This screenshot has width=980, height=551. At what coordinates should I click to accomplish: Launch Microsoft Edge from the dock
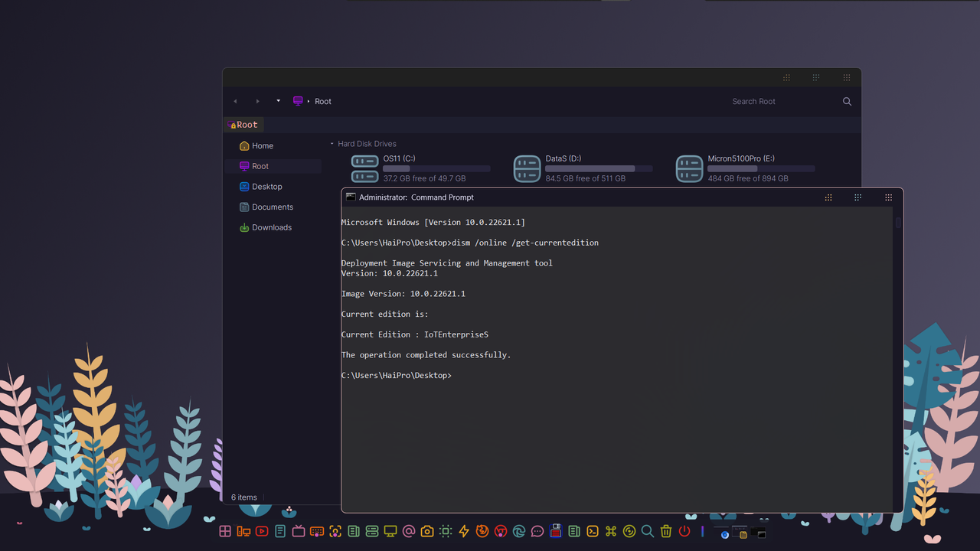coord(519,531)
